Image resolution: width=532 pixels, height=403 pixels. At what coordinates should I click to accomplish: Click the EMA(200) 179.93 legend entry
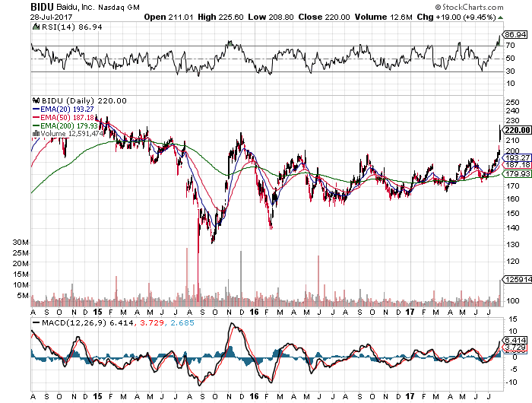pyautogui.click(x=65, y=125)
